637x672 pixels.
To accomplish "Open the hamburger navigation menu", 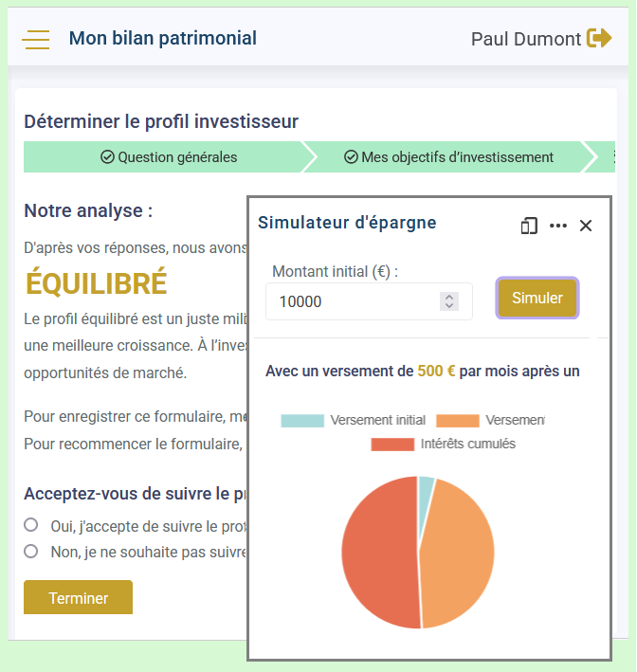I will [x=36, y=39].
